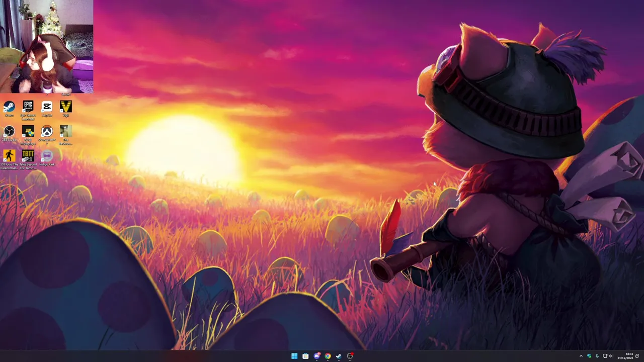Click the webcam overlay thumbnail
The height and width of the screenshot is (362, 644).
pyautogui.click(x=46, y=47)
